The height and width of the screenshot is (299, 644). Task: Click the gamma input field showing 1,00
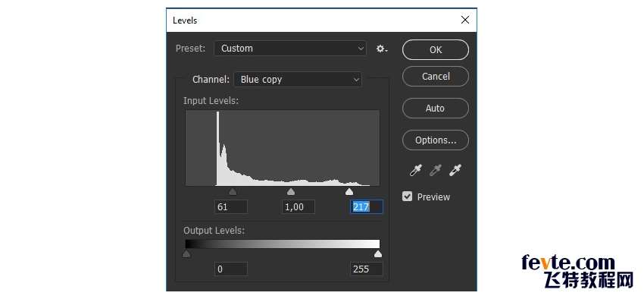pyautogui.click(x=299, y=207)
